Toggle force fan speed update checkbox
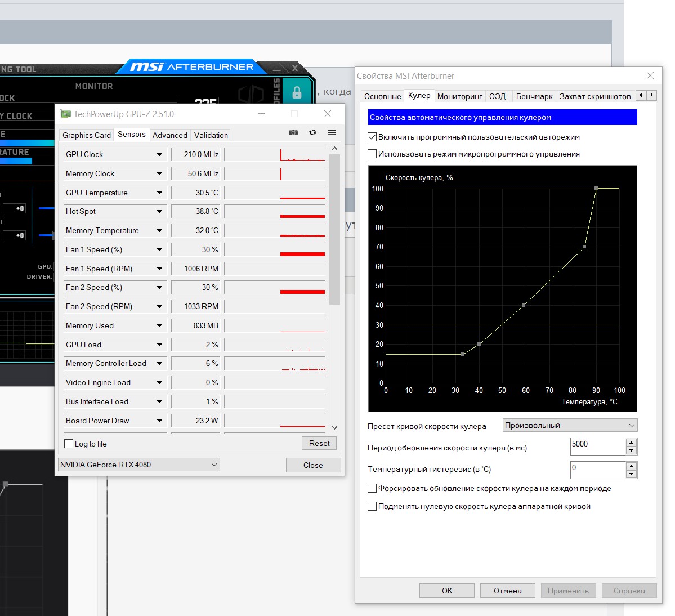The height and width of the screenshot is (616, 675). click(372, 488)
